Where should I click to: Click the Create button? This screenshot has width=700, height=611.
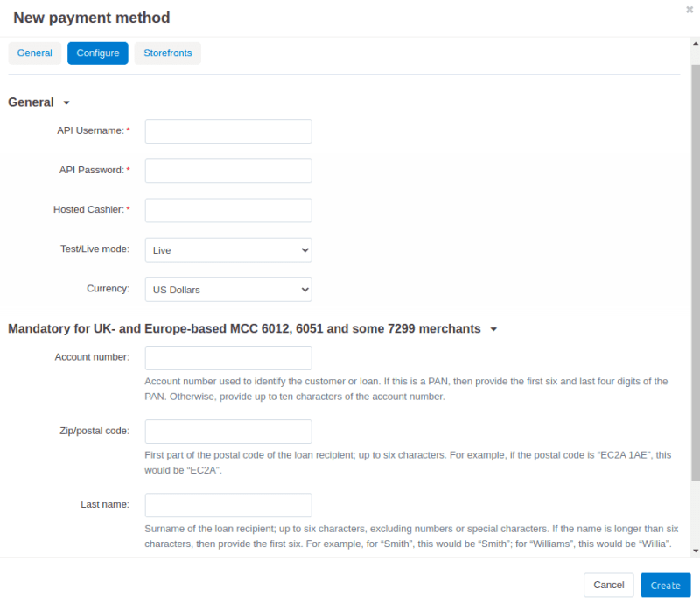(x=665, y=586)
